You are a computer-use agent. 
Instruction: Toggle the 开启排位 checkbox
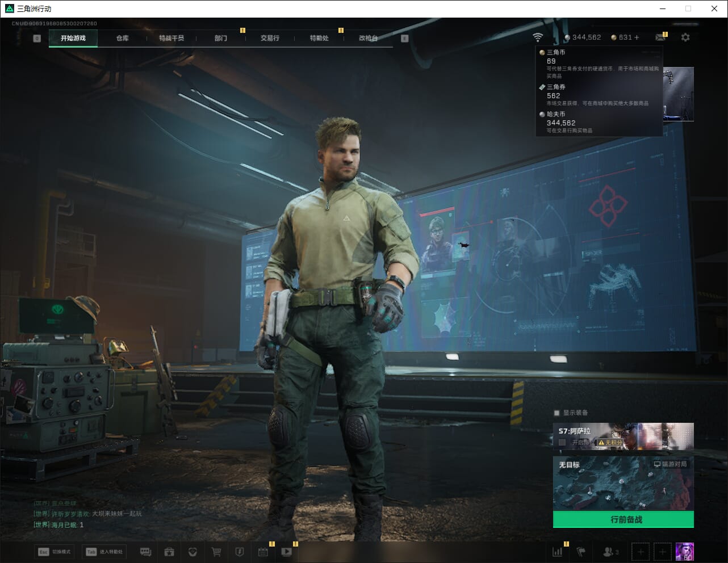[562, 442]
